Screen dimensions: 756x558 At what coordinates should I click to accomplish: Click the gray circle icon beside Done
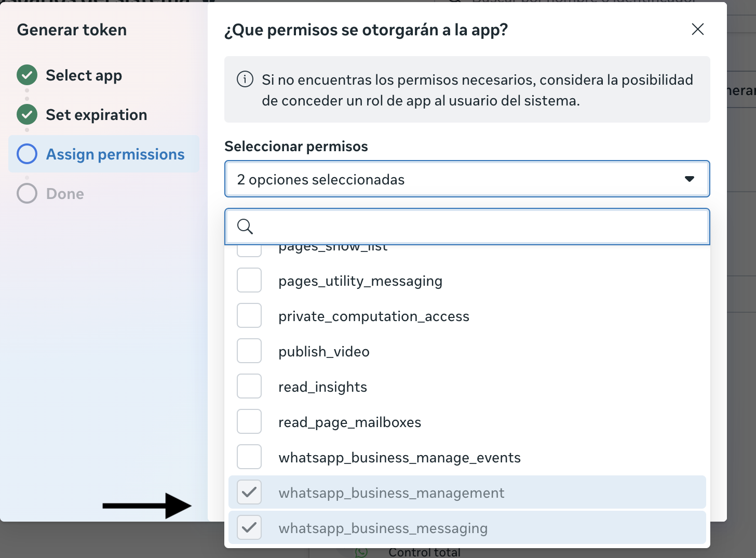point(27,194)
